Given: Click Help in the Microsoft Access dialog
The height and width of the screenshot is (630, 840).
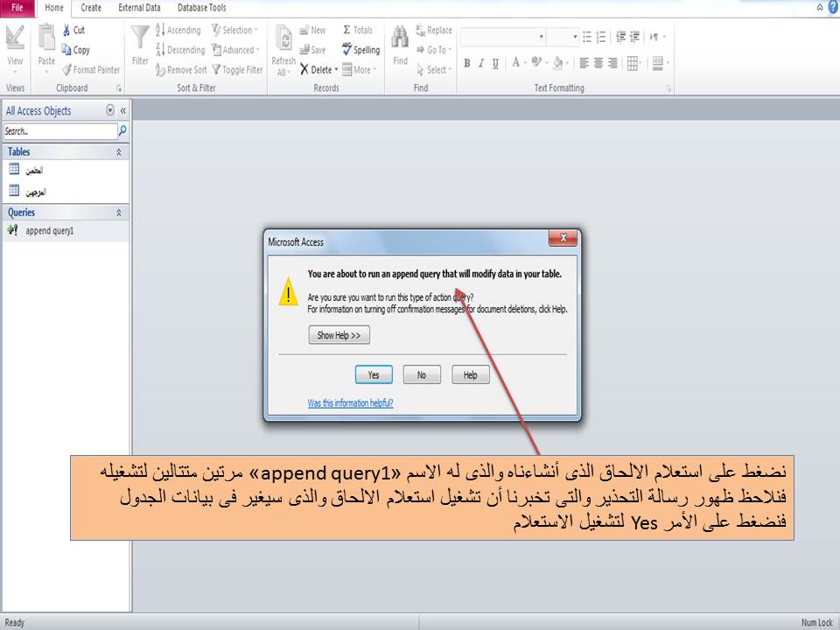Looking at the screenshot, I should coord(471,374).
